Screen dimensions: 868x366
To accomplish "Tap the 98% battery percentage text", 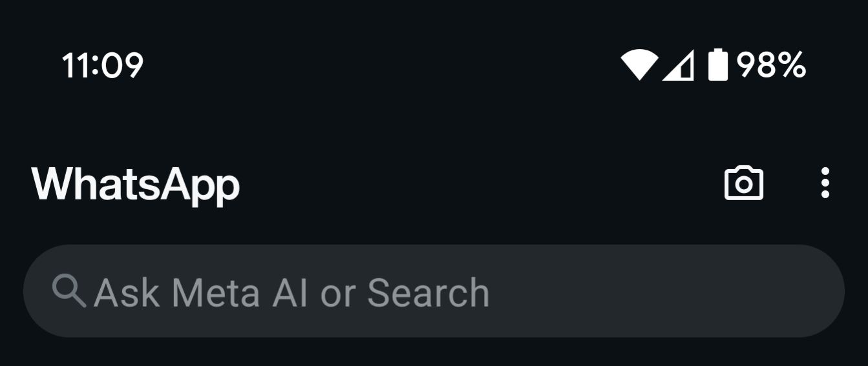I will [x=770, y=65].
